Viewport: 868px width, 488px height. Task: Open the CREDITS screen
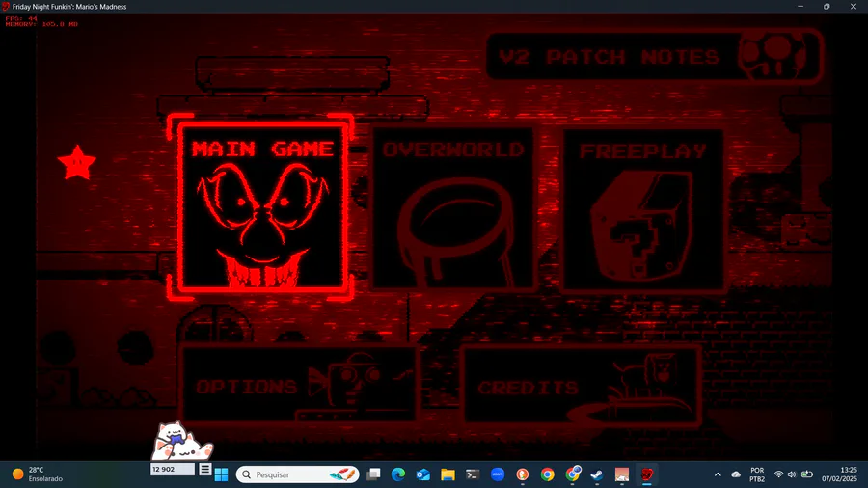click(582, 385)
